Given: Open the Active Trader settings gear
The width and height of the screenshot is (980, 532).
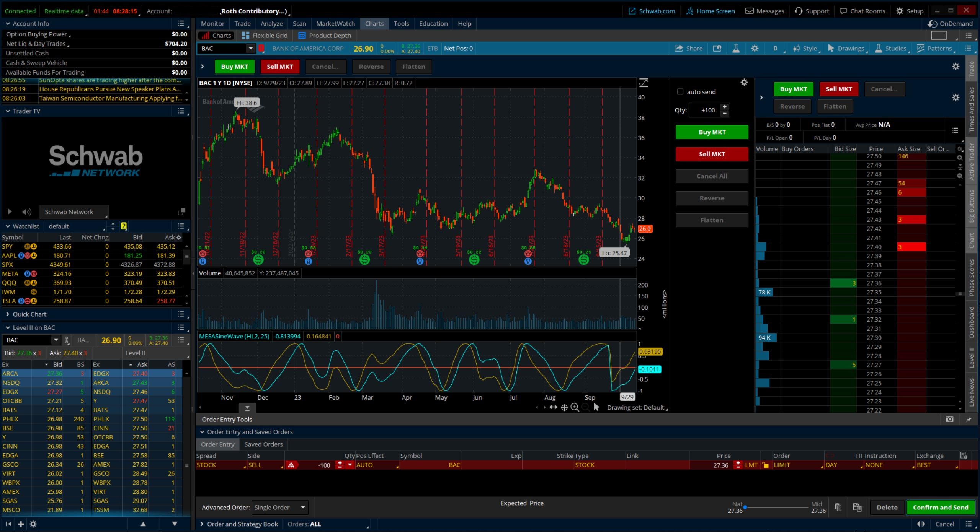Looking at the screenshot, I should click(x=955, y=98).
